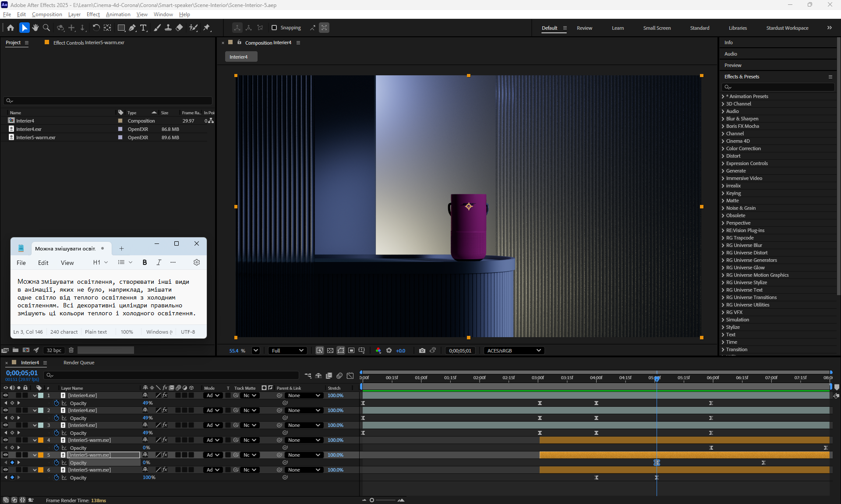Select the Zoom magnifier tool
This screenshot has height=504, width=841.
tap(46, 28)
